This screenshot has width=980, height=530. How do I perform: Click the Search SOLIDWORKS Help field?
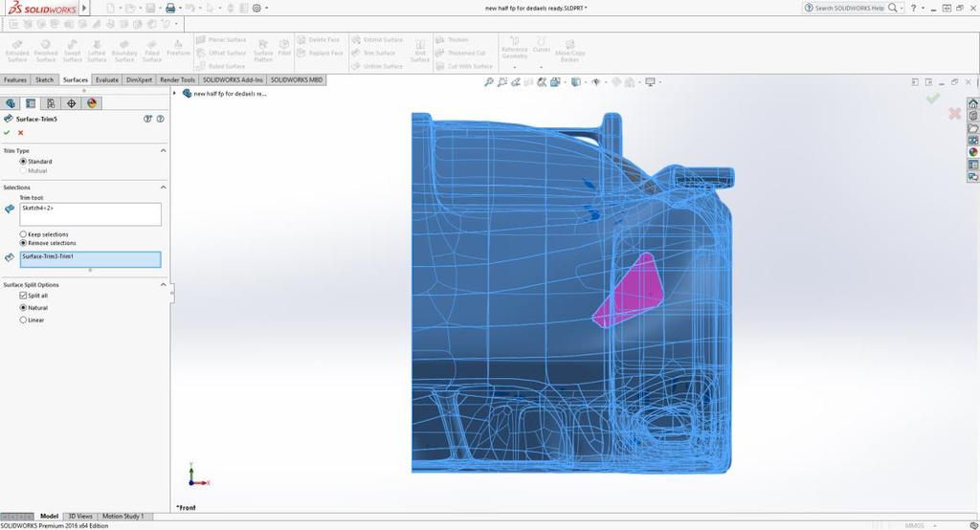pyautogui.click(x=850, y=8)
